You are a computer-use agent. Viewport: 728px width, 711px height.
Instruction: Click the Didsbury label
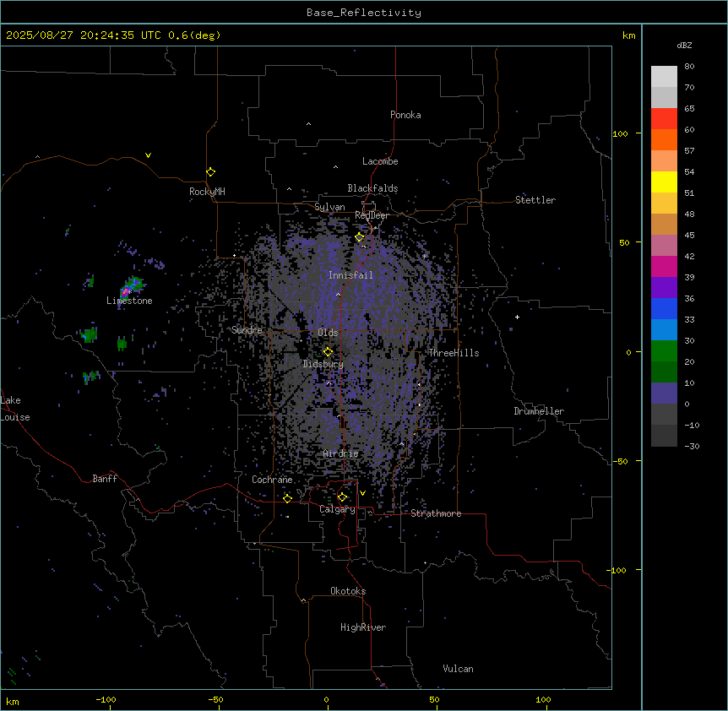click(323, 364)
